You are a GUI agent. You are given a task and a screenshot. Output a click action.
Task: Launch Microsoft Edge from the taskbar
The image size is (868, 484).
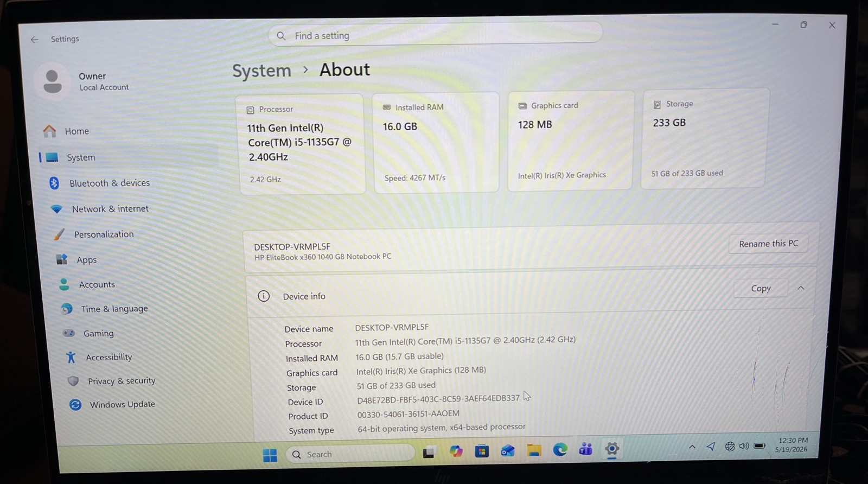[x=560, y=449]
